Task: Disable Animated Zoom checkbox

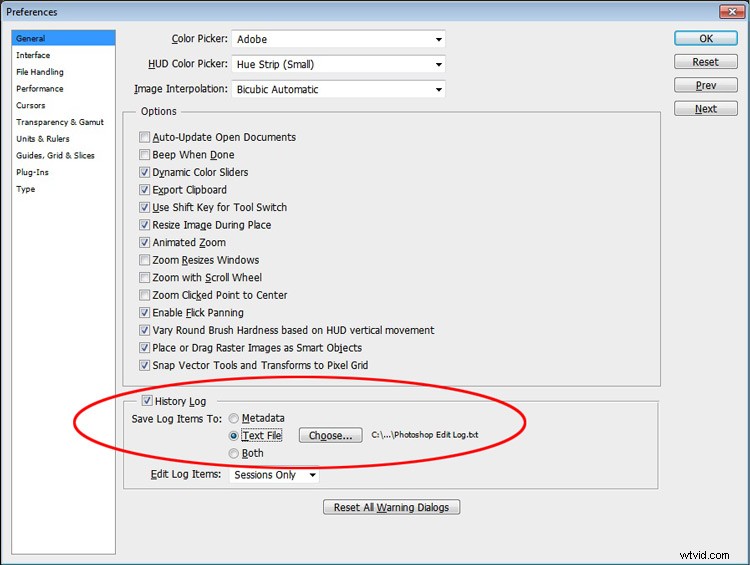Action: (144, 243)
